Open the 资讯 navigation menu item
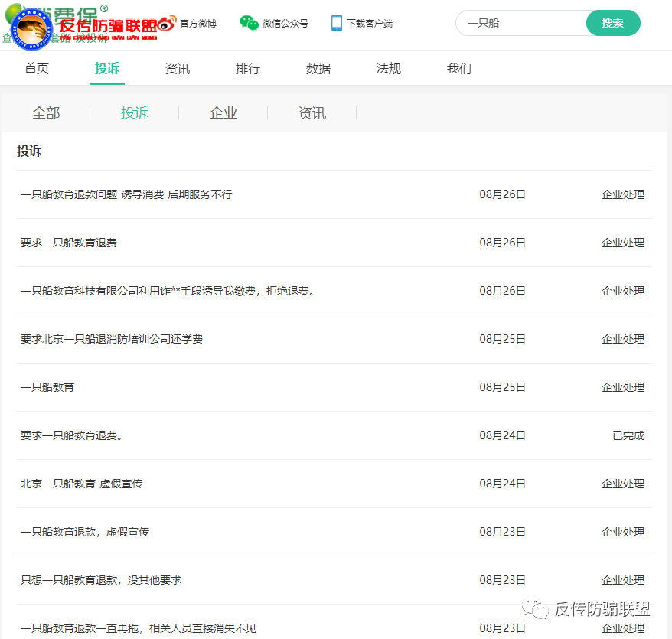This screenshot has width=672, height=639. click(x=177, y=68)
